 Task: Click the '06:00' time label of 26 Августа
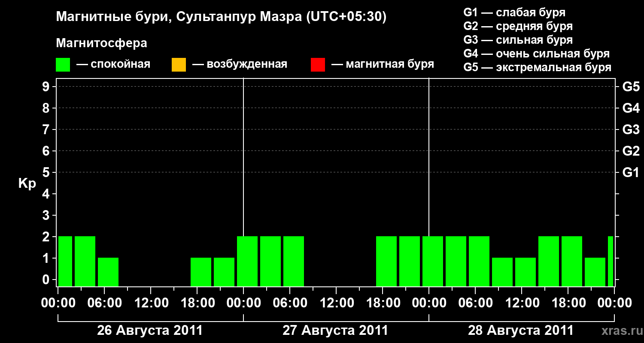click(x=105, y=303)
